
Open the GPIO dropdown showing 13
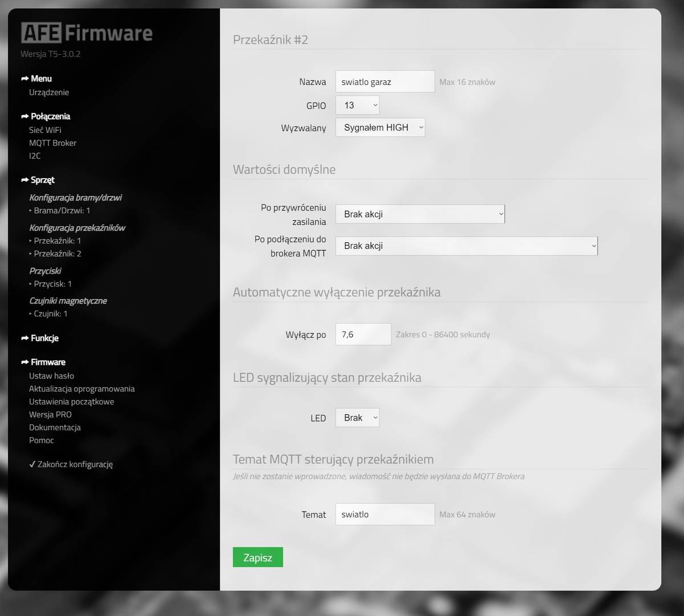(357, 105)
